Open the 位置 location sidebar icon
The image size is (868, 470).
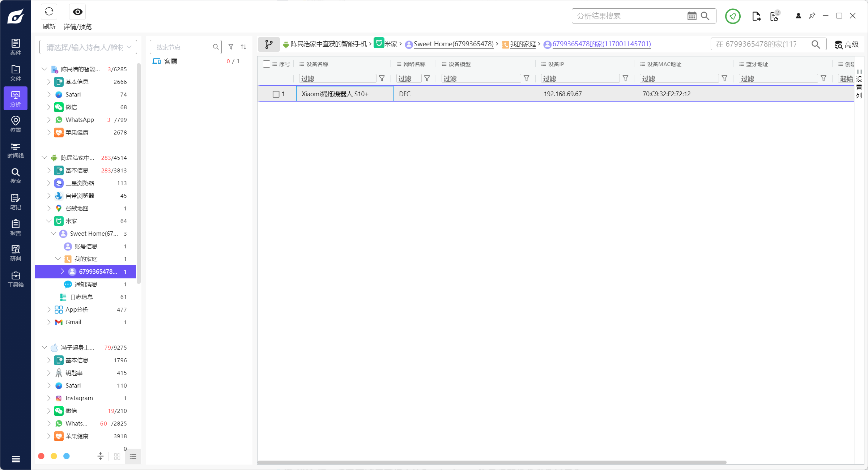pyautogui.click(x=16, y=124)
